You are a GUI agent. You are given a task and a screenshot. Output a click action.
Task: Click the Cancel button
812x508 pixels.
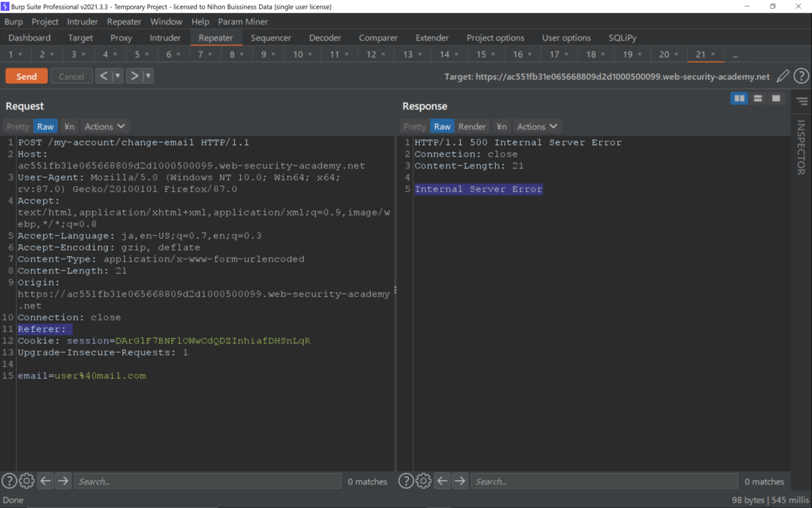coord(71,76)
